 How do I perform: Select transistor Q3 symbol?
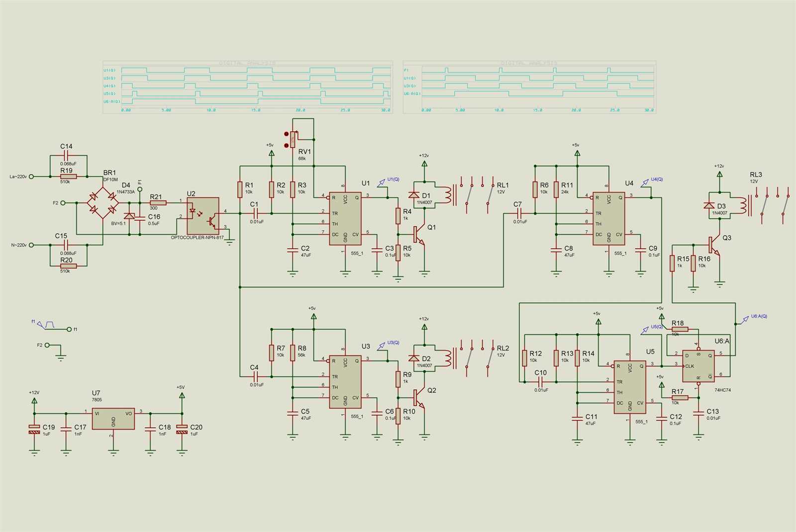pyautogui.click(x=714, y=245)
